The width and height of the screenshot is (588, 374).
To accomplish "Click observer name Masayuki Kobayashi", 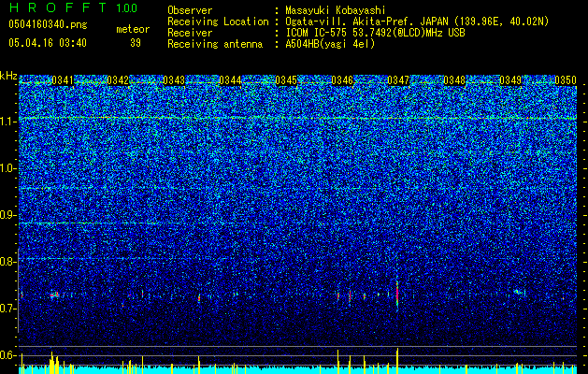I will coord(336,10).
